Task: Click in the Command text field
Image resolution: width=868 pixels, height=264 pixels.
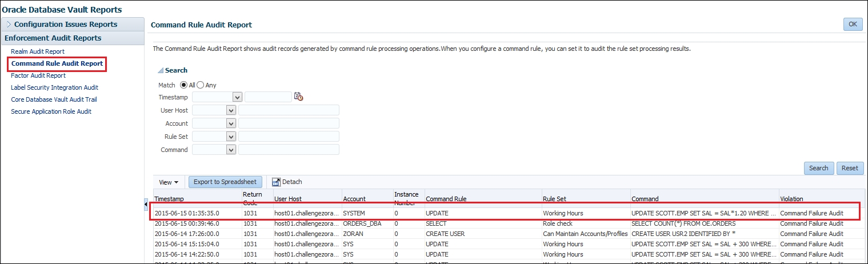Action: (x=289, y=150)
